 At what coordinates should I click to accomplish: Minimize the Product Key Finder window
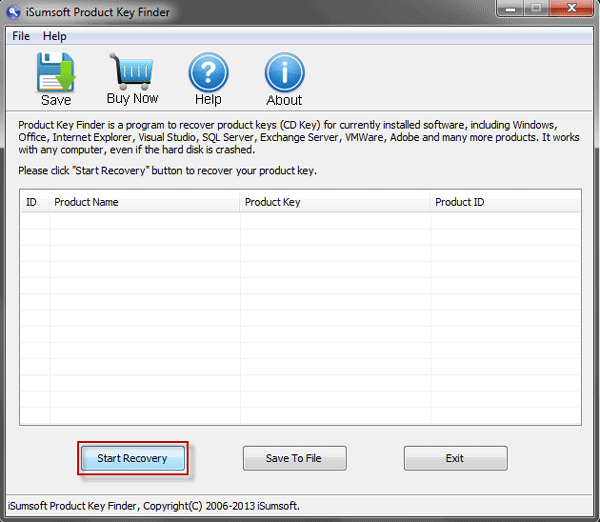click(510, 8)
